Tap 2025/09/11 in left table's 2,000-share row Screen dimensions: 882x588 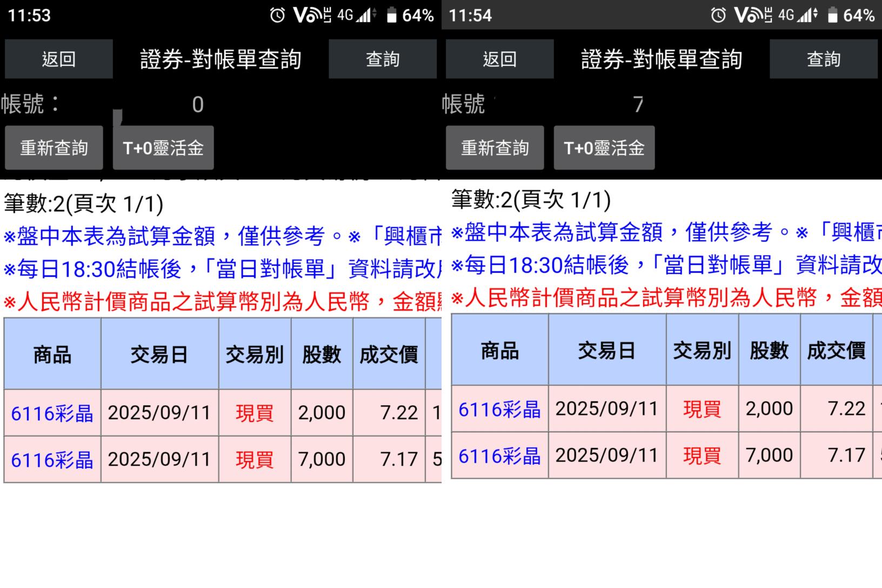pyautogui.click(x=159, y=413)
